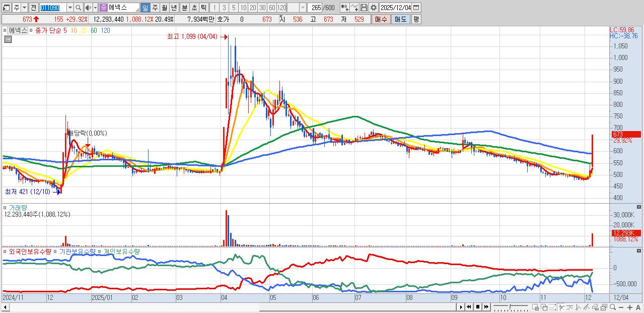Choose the 120 interval preset
644x313 pixels.
point(281,8)
